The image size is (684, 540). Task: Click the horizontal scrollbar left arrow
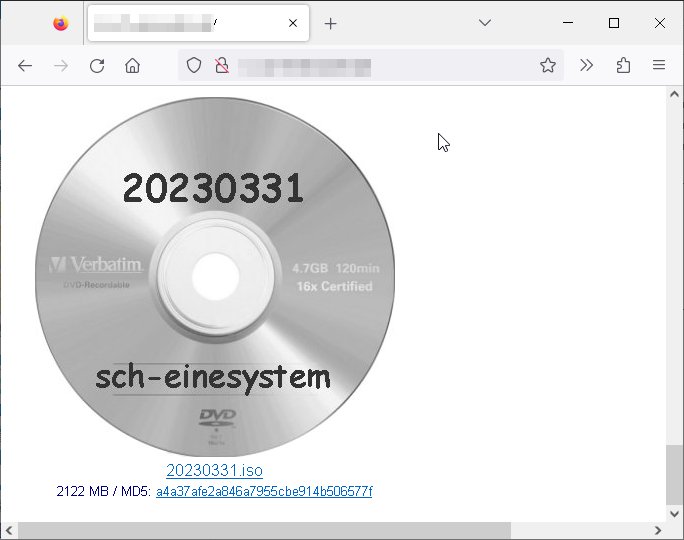click(x=9, y=530)
